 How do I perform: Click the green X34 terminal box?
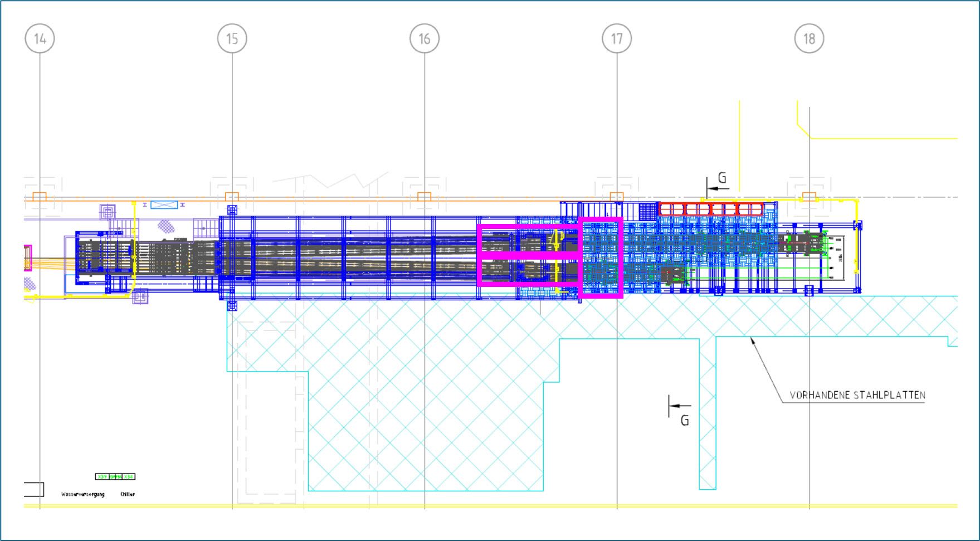tap(129, 477)
